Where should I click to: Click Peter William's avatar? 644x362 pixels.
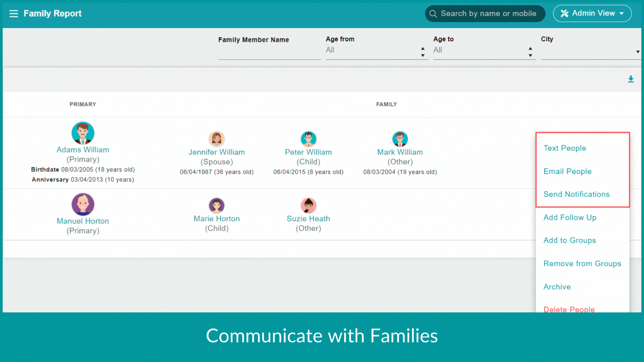(309, 139)
